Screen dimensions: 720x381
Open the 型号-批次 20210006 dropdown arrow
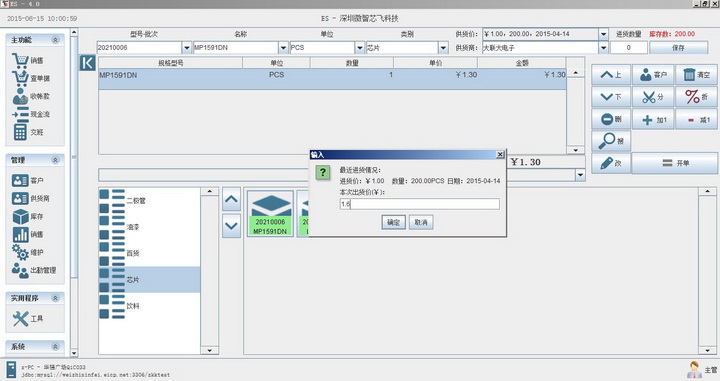point(186,47)
